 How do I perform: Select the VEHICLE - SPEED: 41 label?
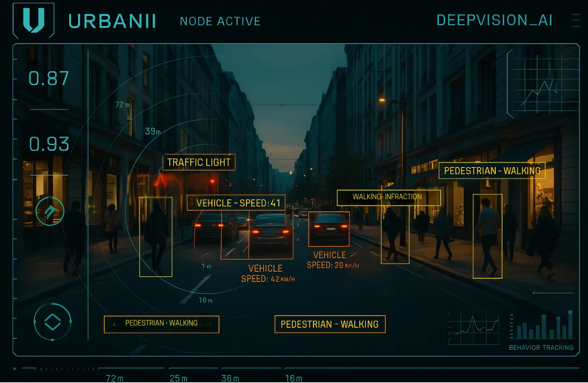click(x=236, y=203)
